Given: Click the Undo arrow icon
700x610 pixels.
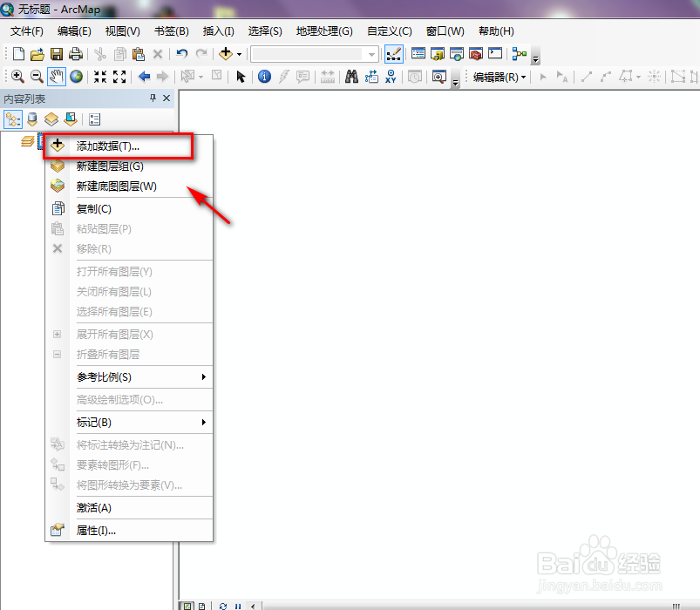Looking at the screenshot, I should click(x=181, y=54).
